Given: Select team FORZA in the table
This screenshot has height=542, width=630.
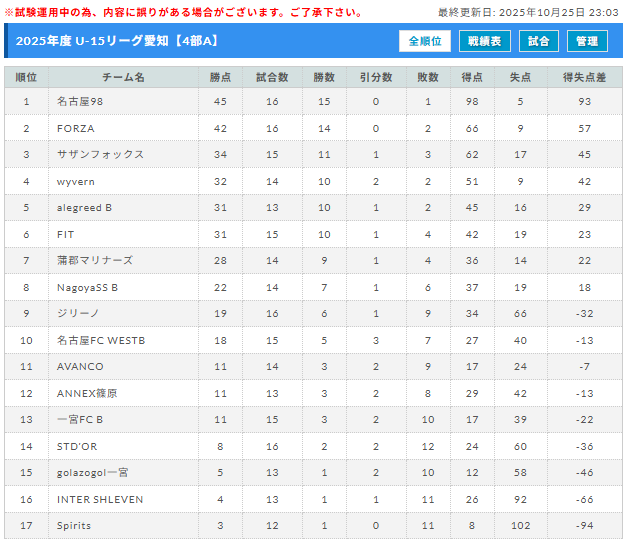Looking at the screenshot, I should pyautogui.click(x=76, y=128).
